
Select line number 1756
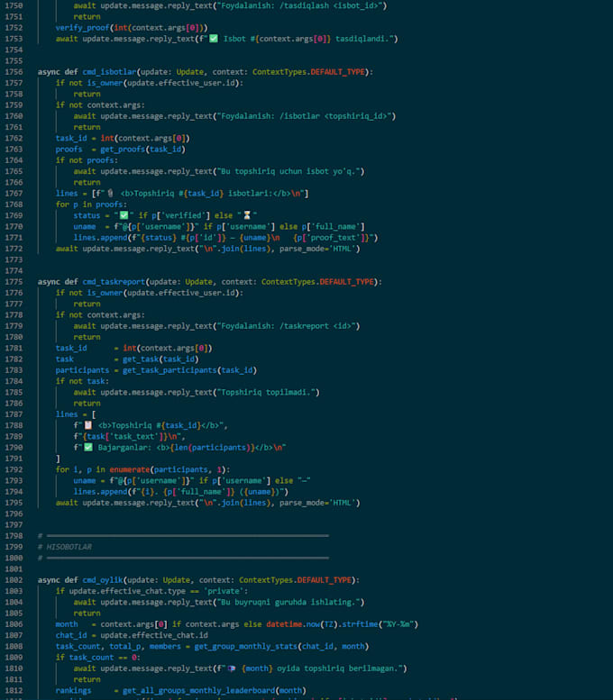[14, 72]
